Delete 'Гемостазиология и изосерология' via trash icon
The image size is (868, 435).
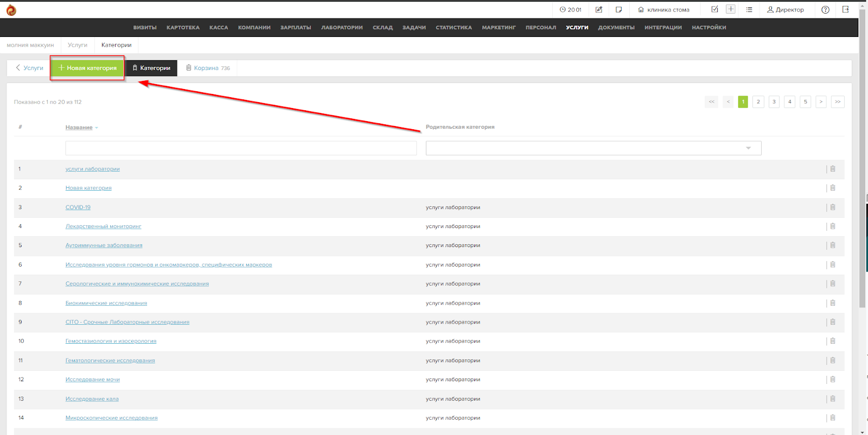click(x=833, y=341)
